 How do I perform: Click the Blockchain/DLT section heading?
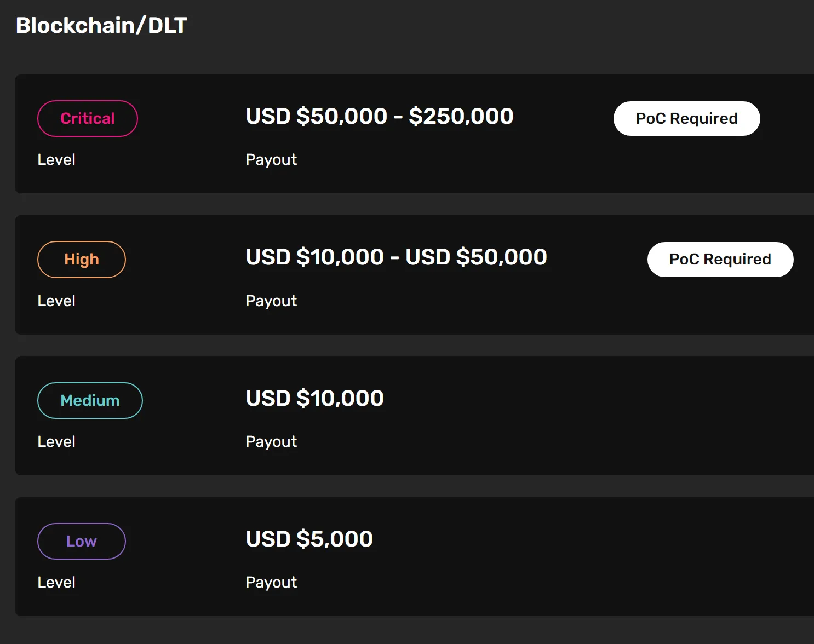[x=101, y=25]
